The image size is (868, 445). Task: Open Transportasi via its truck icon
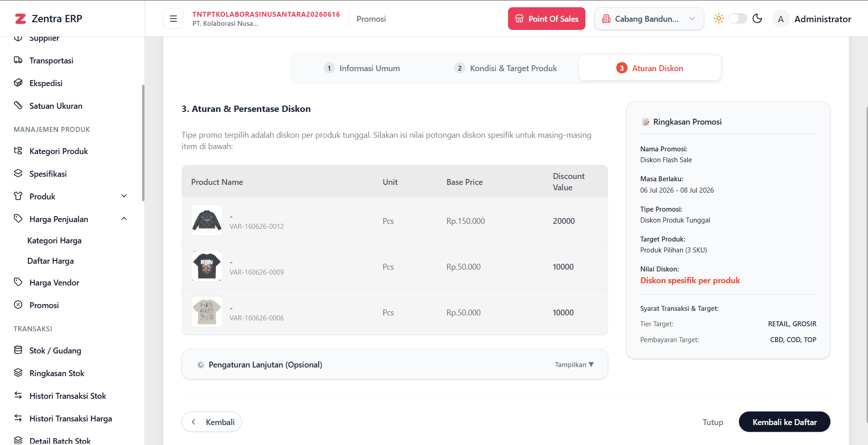(18, 60)
